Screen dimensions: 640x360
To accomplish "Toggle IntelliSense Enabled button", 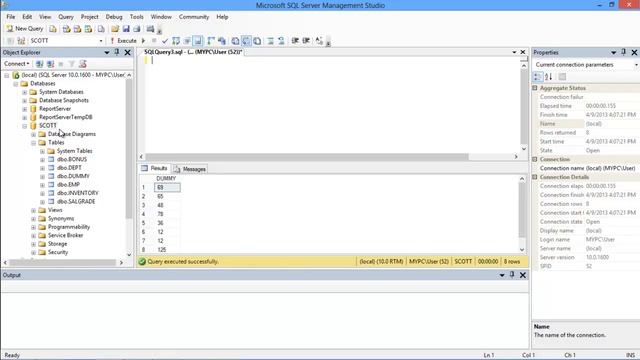I will click(x=198, y=41).
